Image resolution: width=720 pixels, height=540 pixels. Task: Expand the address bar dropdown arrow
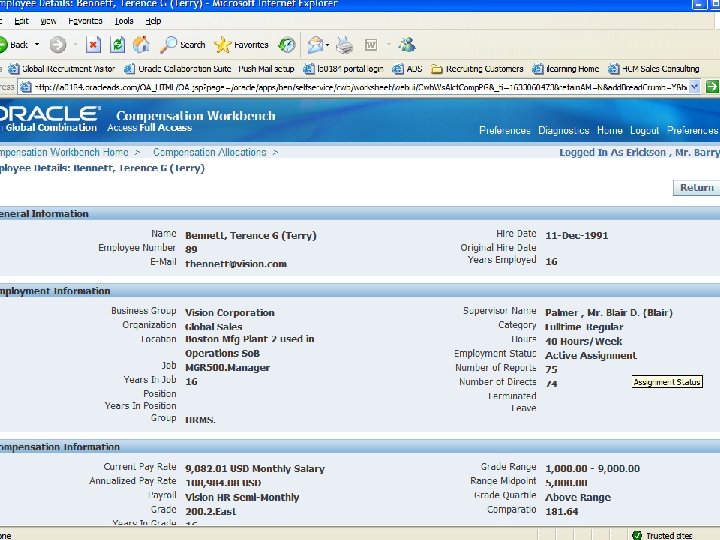[x=695, y=87]
